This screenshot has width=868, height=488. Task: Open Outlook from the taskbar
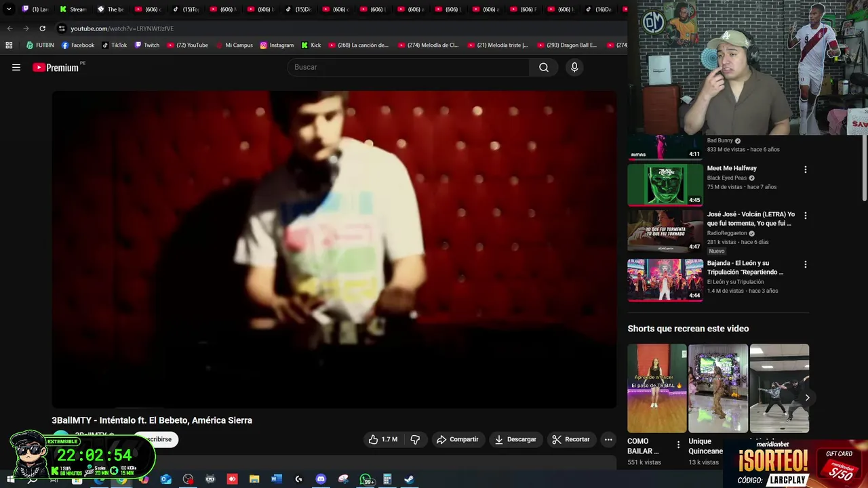click(166, 479)
